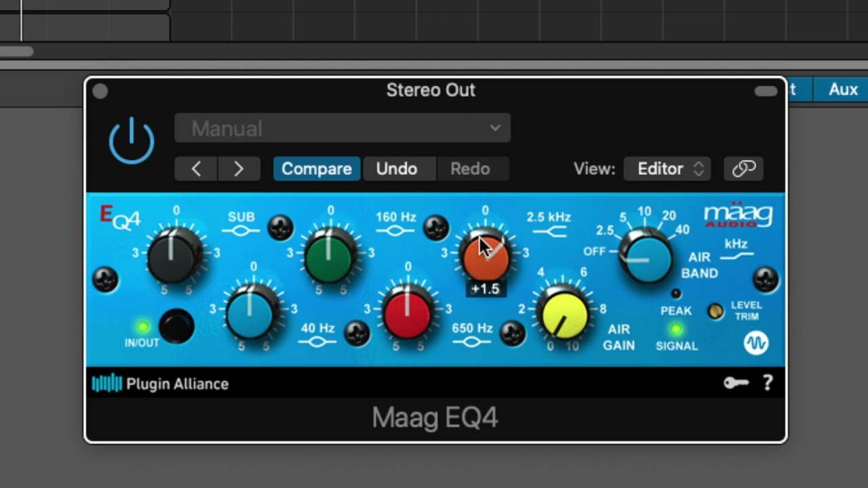The height and width of the screenshot is (488, 868).
Task: Click the 160 Hz bell symbol
Action: [395, 231]
